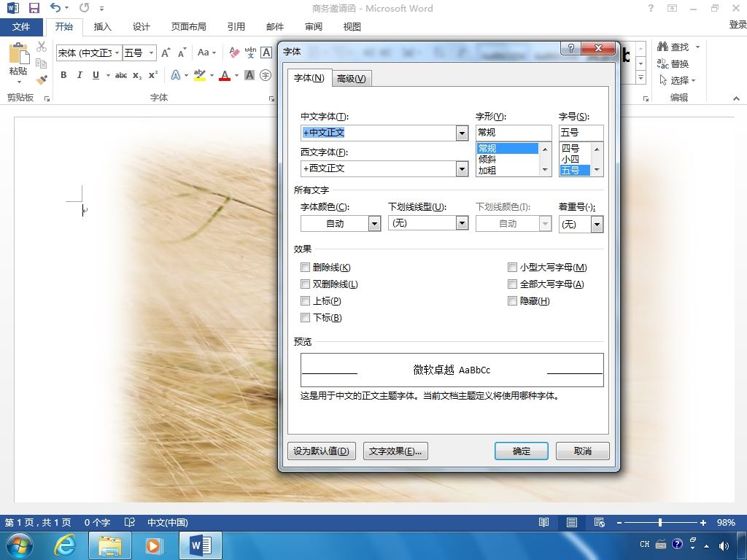Enable 小型大写字母 small caps checkbox
The image size is (747, 560).
(512, 267)
